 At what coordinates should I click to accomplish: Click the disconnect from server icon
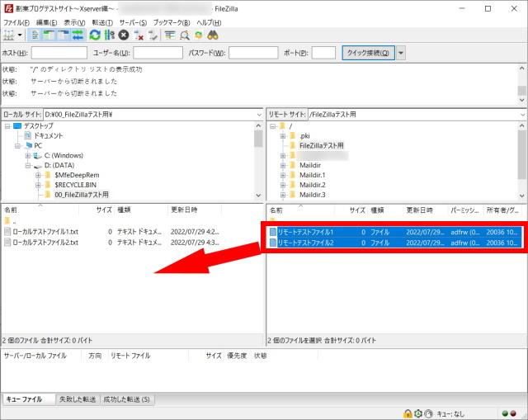pyautogui.click(x=138, y=35)
